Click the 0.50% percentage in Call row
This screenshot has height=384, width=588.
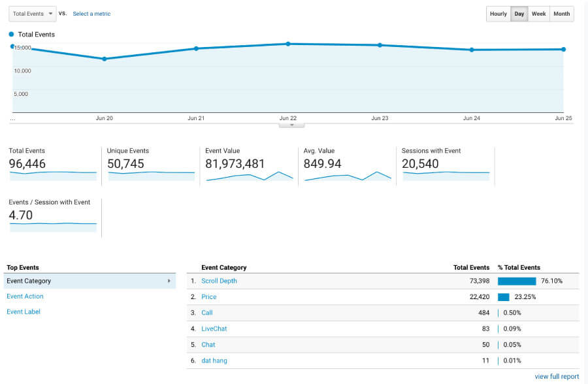pos(512,313)
